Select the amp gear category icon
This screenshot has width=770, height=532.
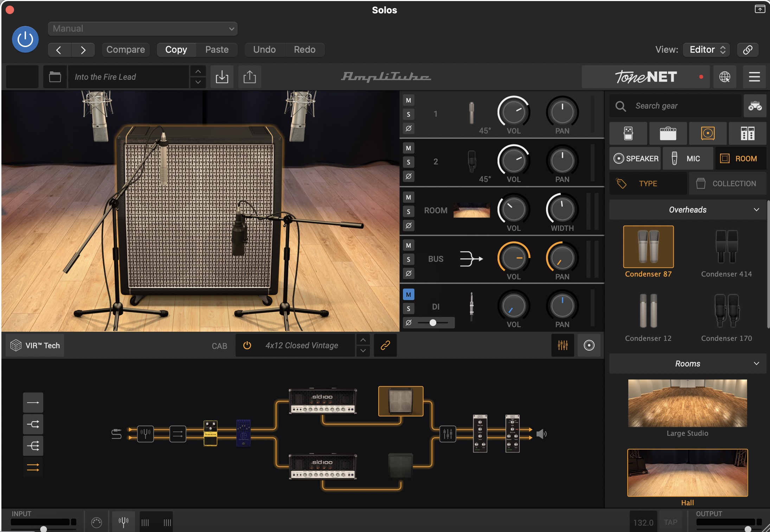668,134
